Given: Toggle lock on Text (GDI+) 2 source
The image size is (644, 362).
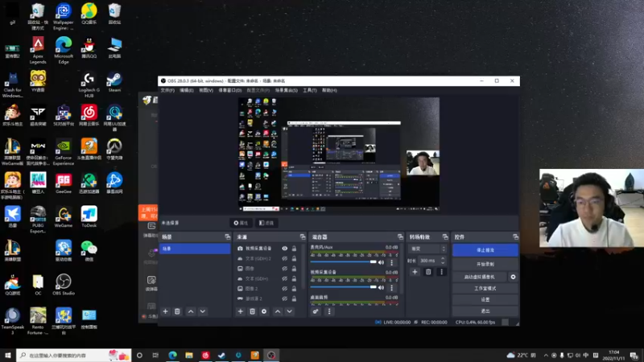Looking at the screenshot, I should tap(294, 258).
